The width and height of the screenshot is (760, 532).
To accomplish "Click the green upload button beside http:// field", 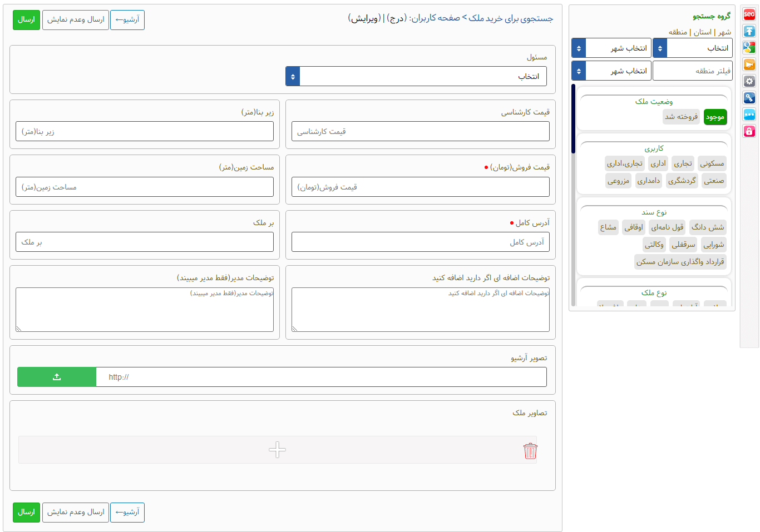I will point(57,377).
